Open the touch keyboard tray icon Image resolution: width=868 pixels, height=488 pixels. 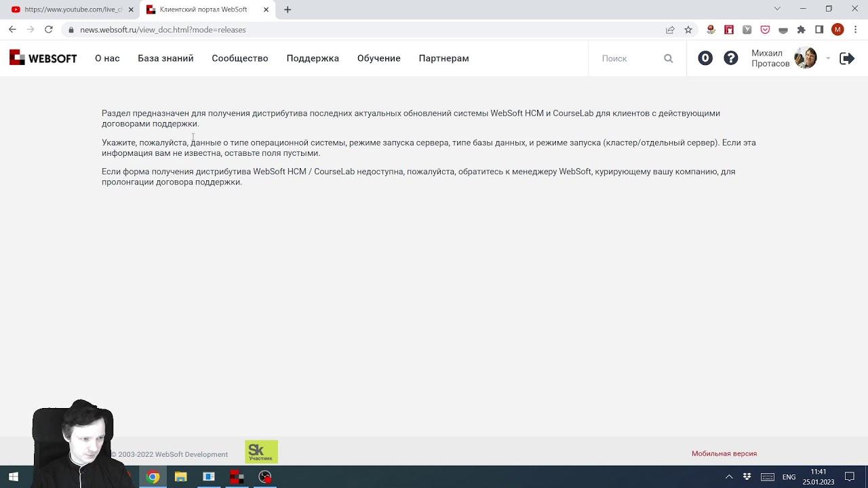pyautogui.click(x=768, y=477)
